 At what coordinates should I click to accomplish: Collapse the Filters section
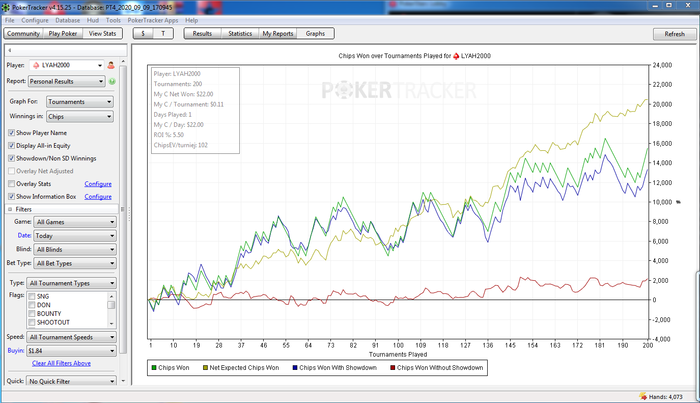(10, 209)
